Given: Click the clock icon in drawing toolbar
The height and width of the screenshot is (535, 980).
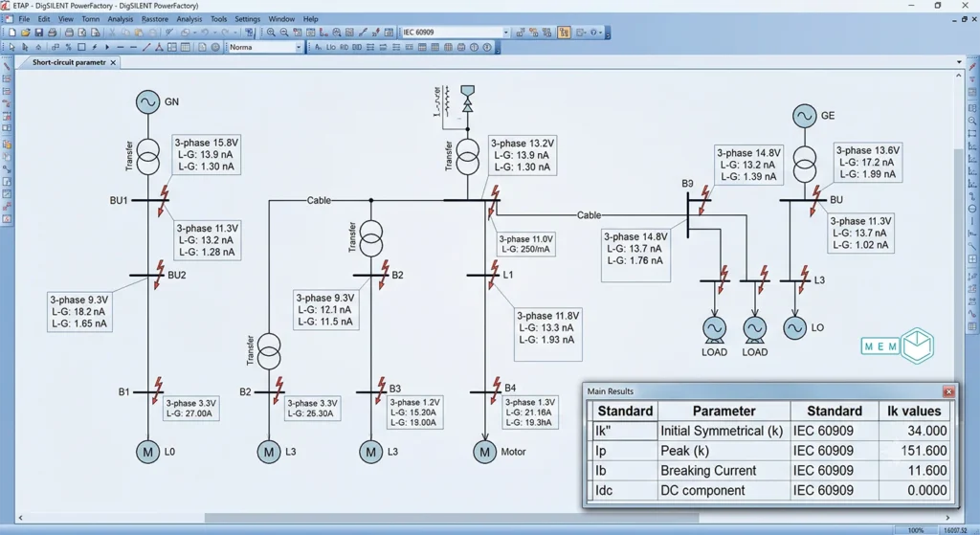Looking at the screenshot, I should [215, 48].
